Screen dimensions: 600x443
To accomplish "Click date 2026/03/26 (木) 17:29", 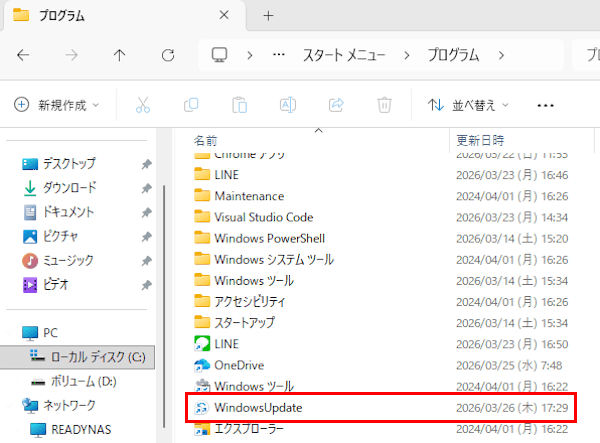I will pos(512,408).
